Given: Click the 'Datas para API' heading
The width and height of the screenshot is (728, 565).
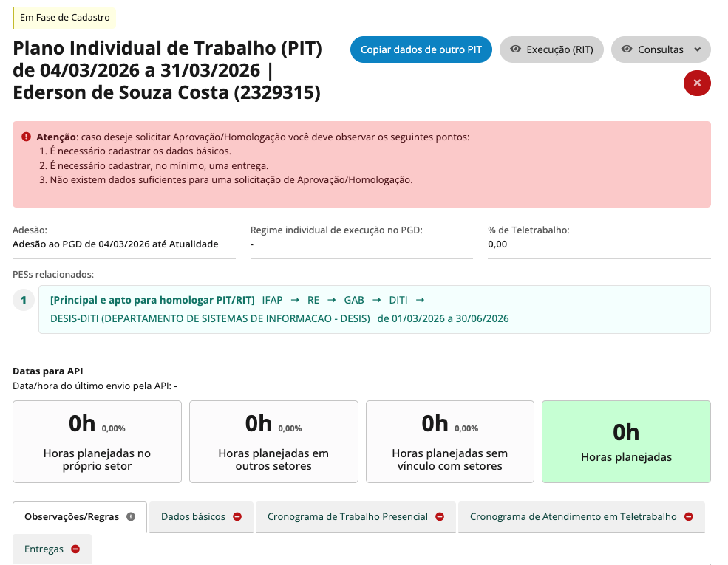Looking at the screenshot, I should [x=48, y=371].
